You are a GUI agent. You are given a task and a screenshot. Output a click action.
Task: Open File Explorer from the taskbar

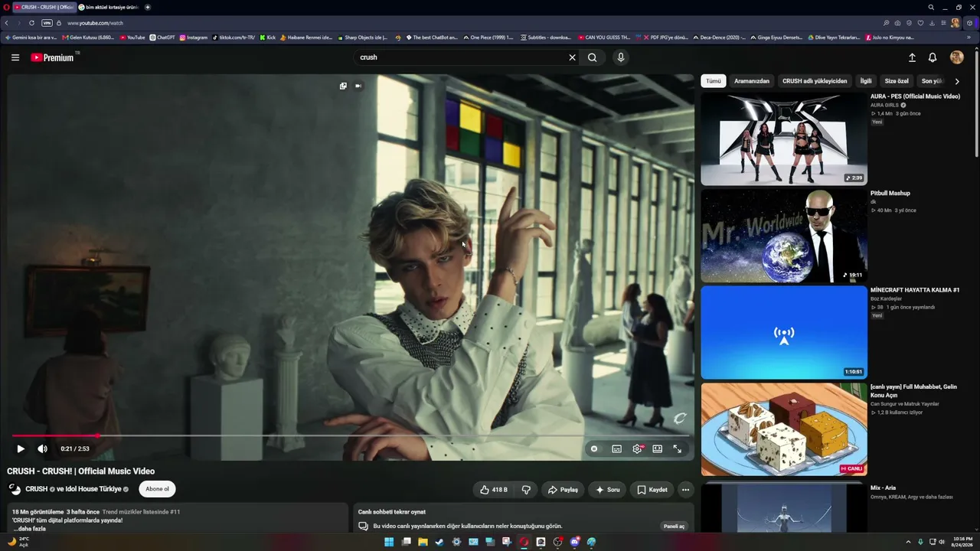coord(423,542)
